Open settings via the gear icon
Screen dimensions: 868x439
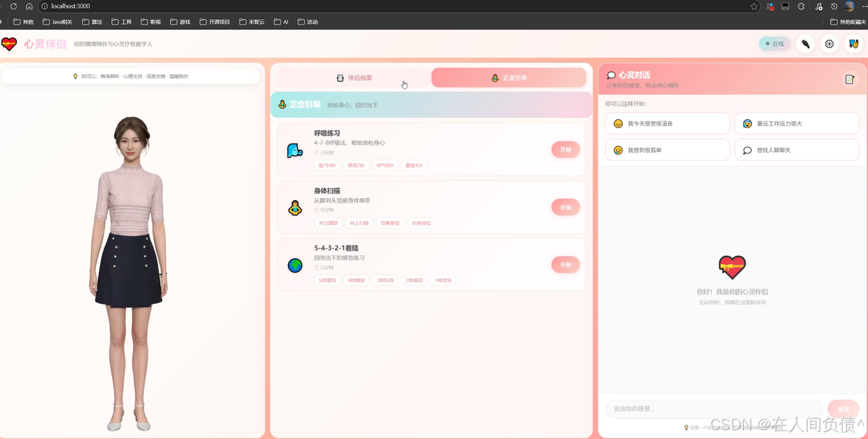829,44
